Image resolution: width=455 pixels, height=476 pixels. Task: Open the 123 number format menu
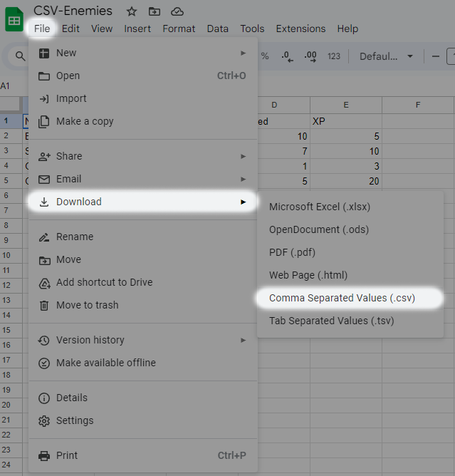[334, 56]
